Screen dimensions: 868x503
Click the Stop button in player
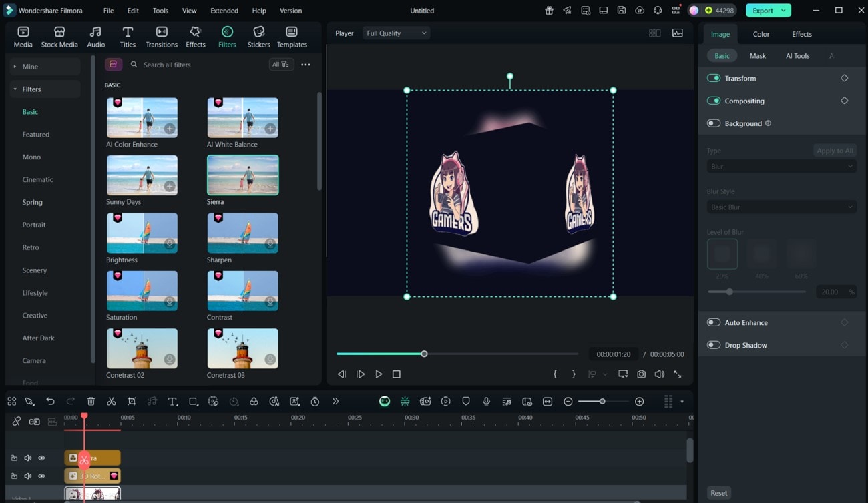coord(397,374)
